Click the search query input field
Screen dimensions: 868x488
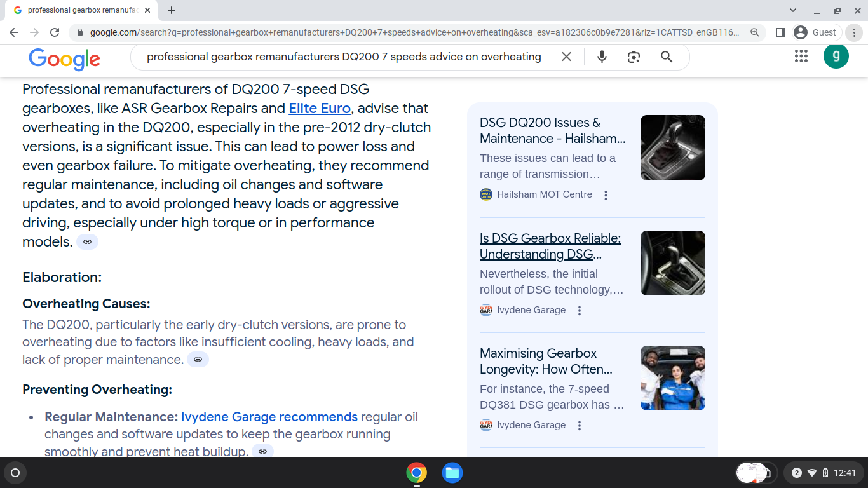pyautogui.click(x=344, y=57)
